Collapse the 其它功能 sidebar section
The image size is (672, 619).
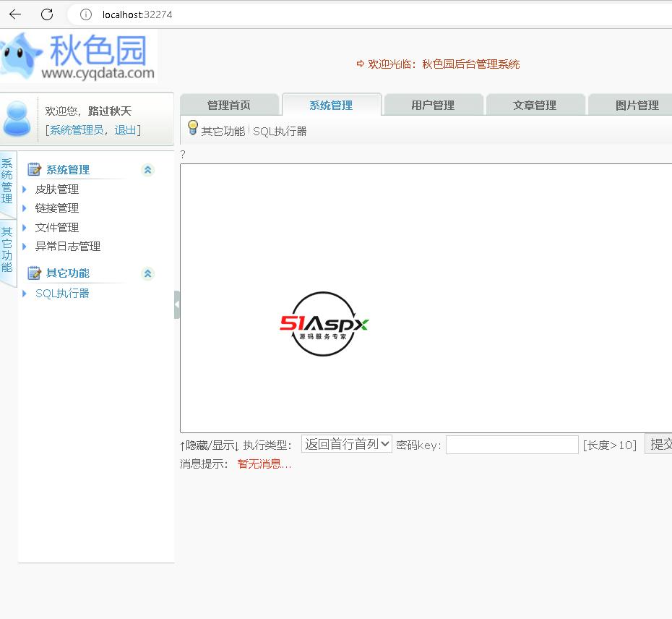pos(148,273)
